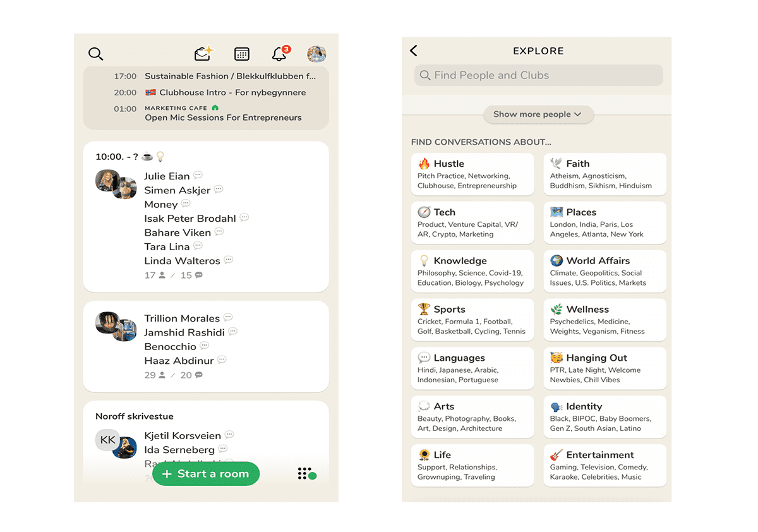
Task: Tap the dotted grid icon beside Start a room
Action: click(306, 474)
